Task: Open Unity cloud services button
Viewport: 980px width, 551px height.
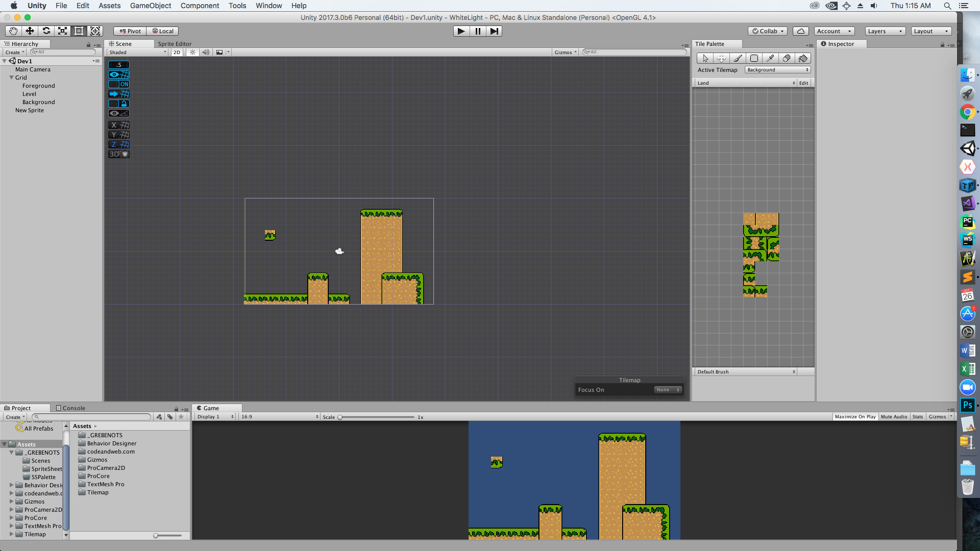Action: coord(801,31)
